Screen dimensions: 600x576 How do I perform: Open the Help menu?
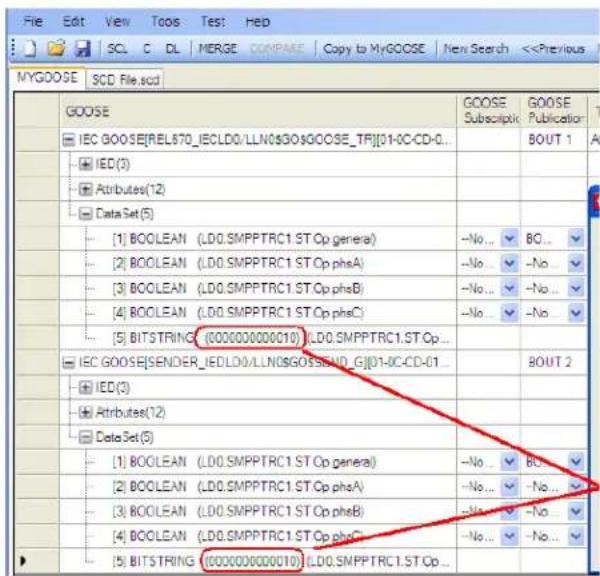point(258,21)
